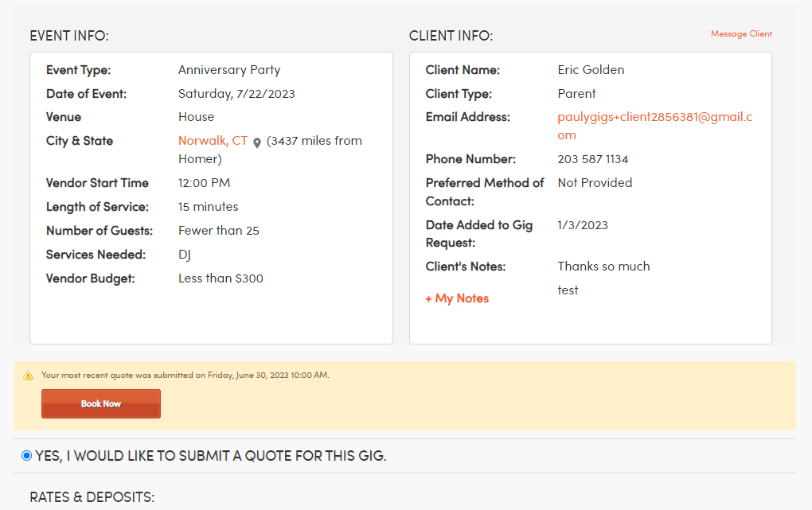Click the phone number 203 587 1134
Screen dimensions: 812x510
(x=592, y=159)
